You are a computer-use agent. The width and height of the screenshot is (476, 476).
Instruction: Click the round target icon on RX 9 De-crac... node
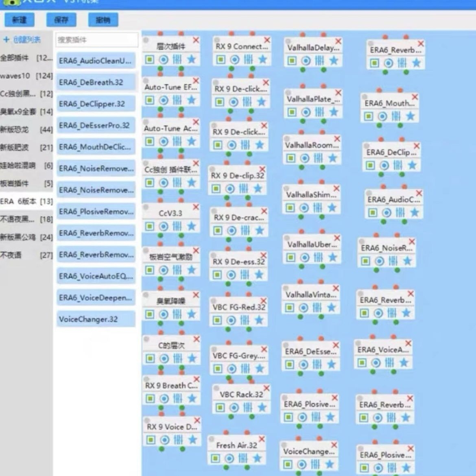coord(231,231)
